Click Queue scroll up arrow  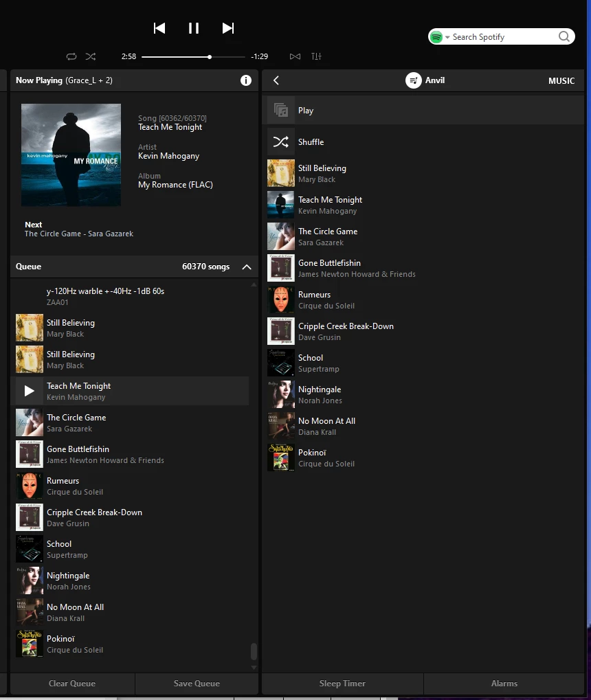coord(254,284)
